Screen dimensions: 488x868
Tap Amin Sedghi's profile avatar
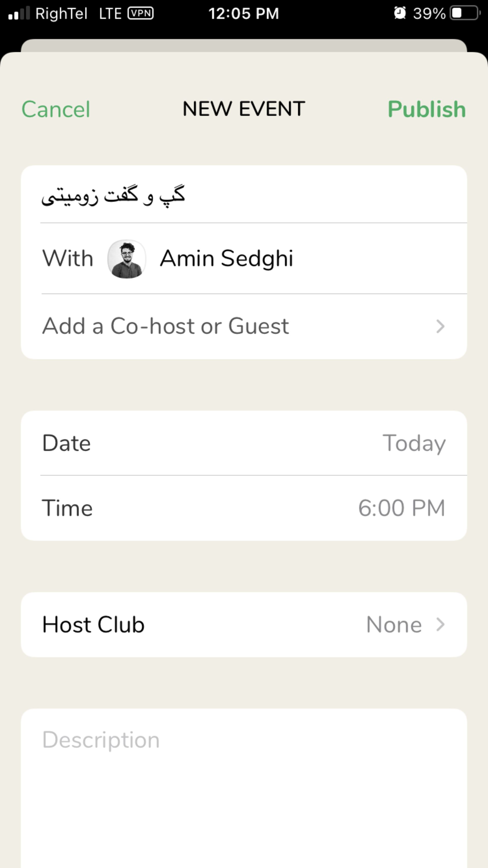coord(126,259)
